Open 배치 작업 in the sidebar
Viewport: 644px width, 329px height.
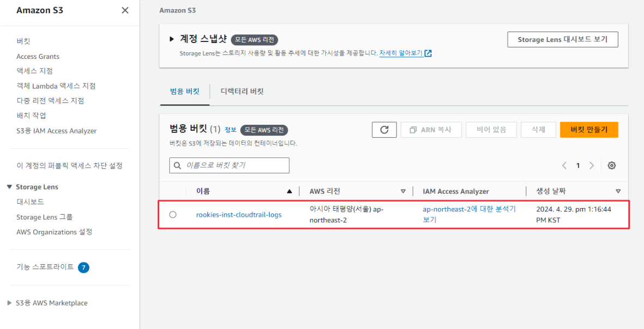(31, 115)
